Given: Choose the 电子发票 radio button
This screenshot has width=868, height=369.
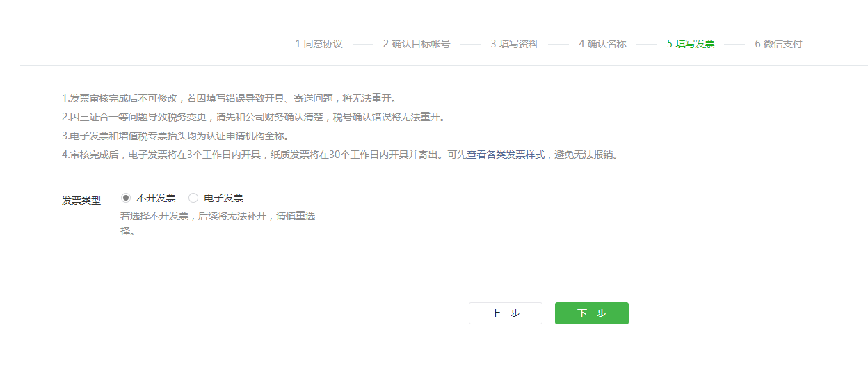Looking at the screenshot, I should pos(193,198).
